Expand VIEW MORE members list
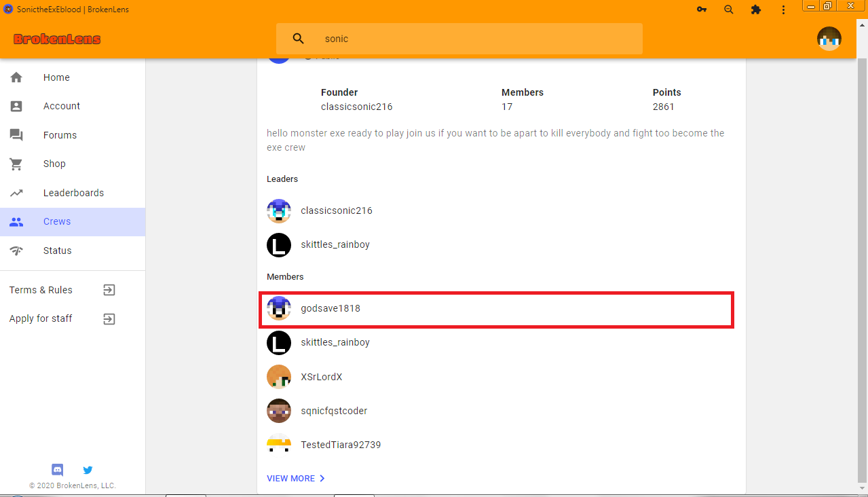The width and height of the screenshot is (868, 497). tap(297, 479)
